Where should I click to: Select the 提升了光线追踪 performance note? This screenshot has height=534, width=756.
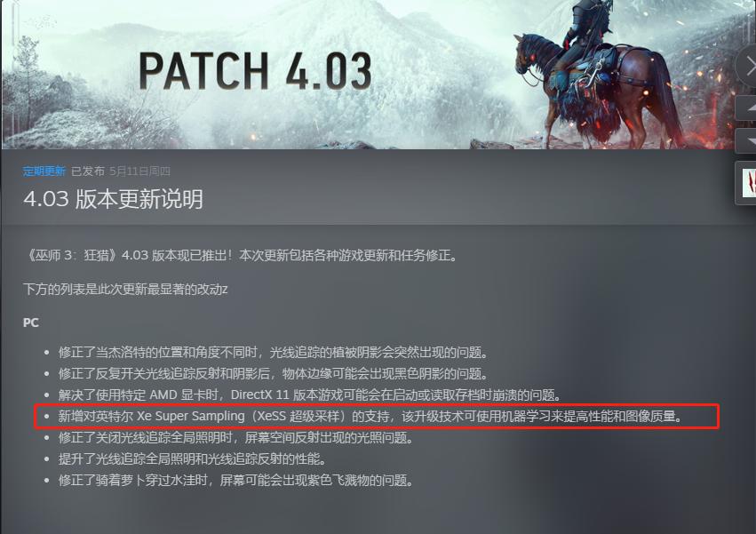pyautogui.click(x=193, y=458)
